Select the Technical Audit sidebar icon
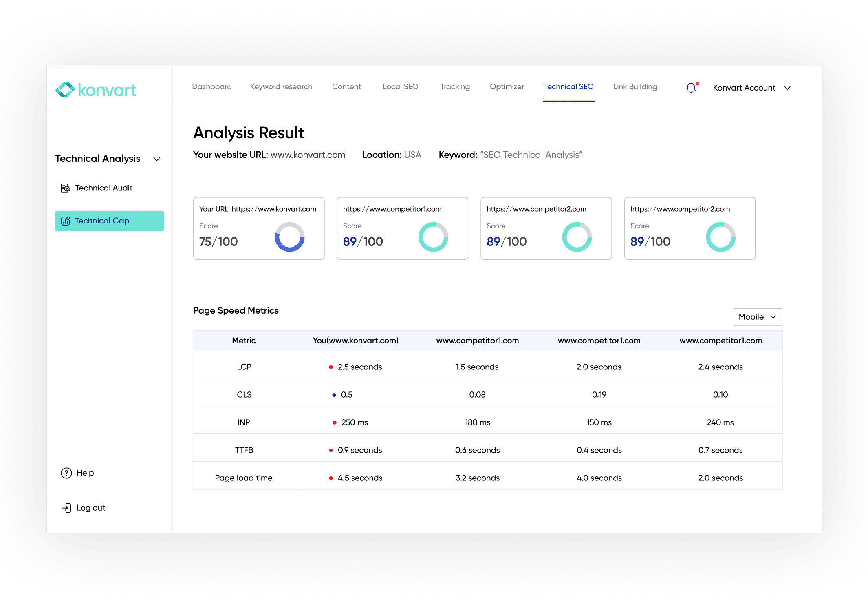This screenshot has height=606, width=868. coord(65,188)
